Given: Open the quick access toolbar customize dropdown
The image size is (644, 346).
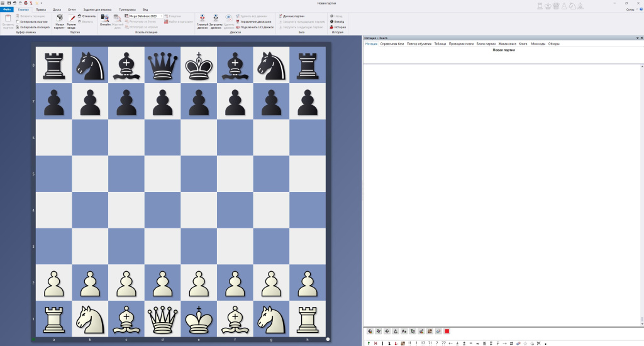Looking at the screenshot, I should (x=41, y=3).
